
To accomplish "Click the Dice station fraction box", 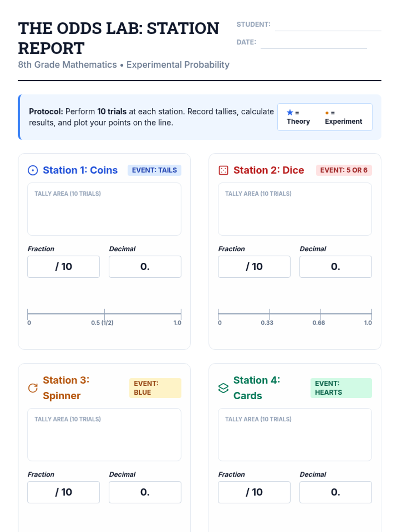I will 254,267.
